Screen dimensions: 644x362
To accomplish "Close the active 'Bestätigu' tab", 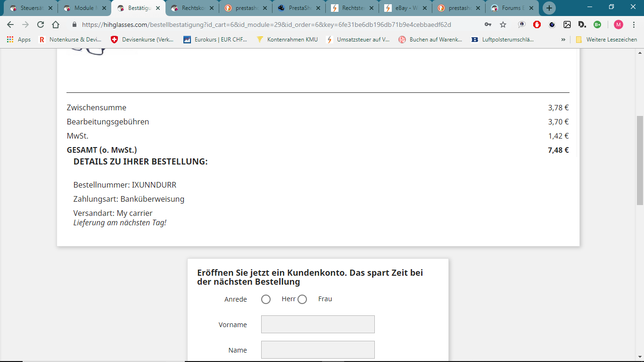I will 157,8.
